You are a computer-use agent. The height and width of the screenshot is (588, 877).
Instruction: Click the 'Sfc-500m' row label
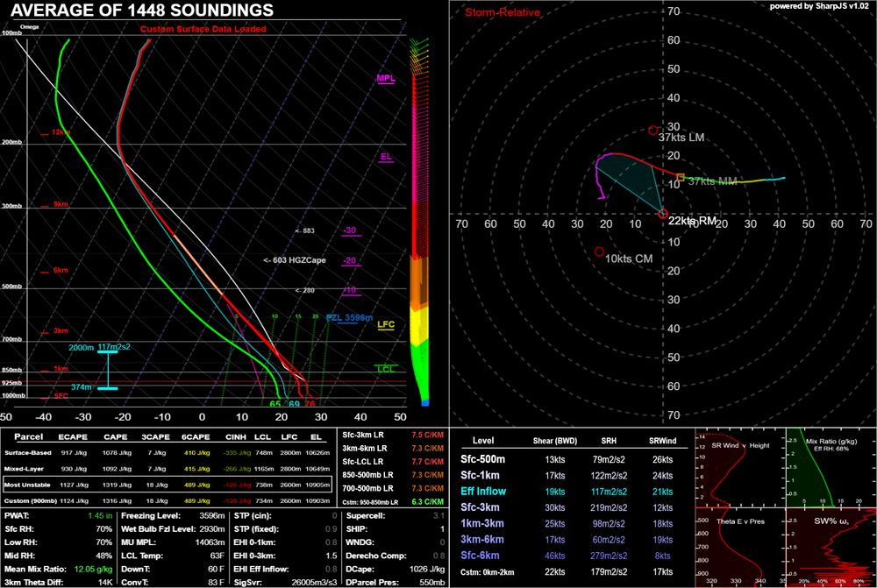(482, 459)
